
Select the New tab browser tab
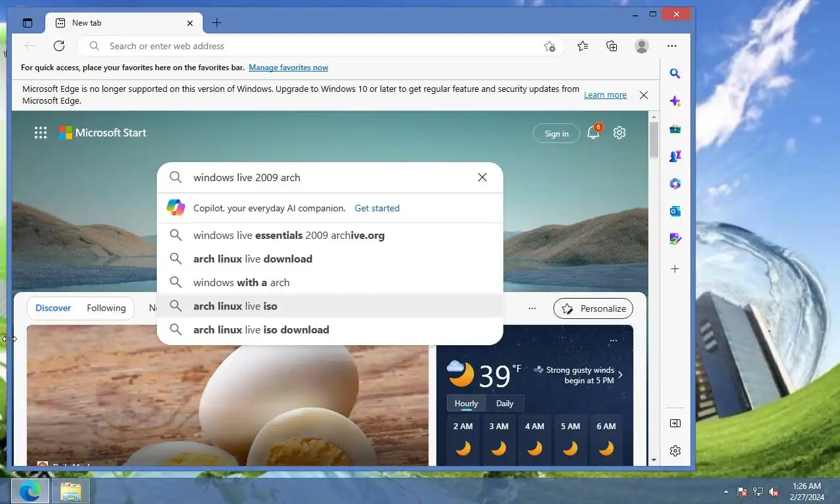(x=123, y=23)
